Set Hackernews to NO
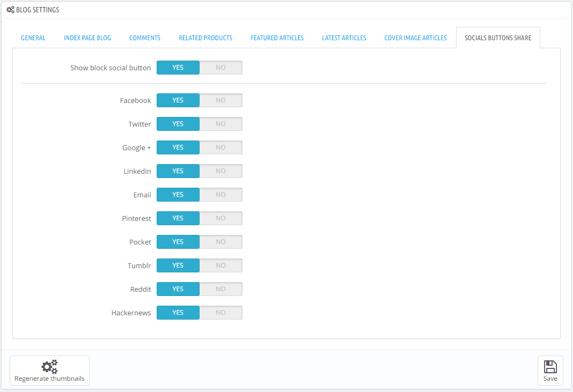The image size is (573, 392). 221,313
